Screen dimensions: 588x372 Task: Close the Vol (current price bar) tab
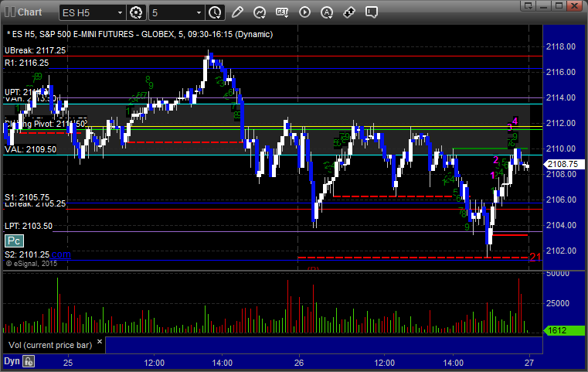pos(100,342)
